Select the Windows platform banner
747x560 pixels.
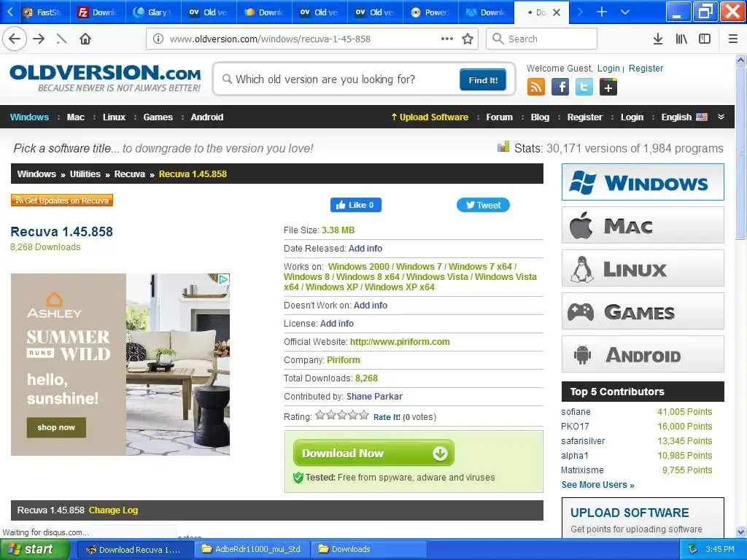(643, 182)
